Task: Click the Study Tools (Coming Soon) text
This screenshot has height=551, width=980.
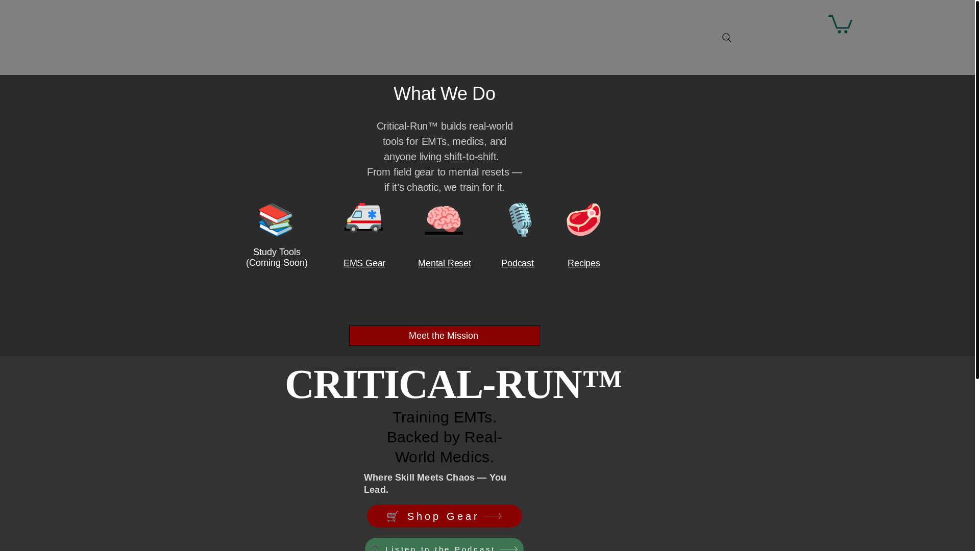Action: [277, 258]
